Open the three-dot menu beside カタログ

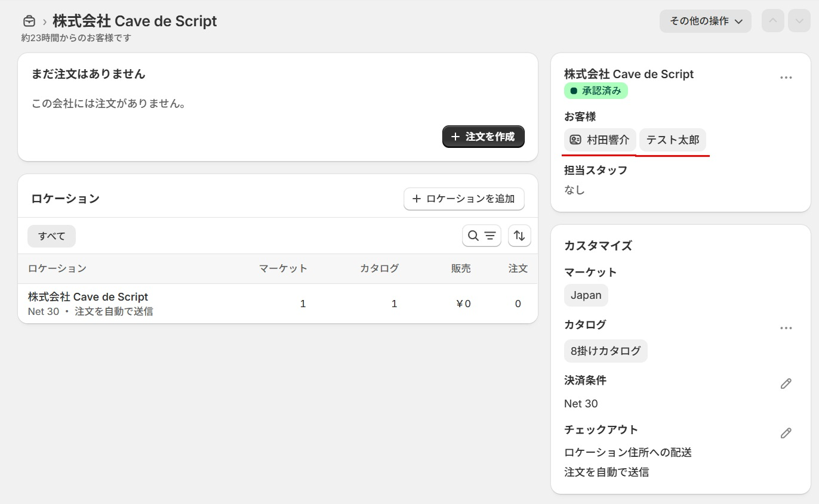(786, 328)
